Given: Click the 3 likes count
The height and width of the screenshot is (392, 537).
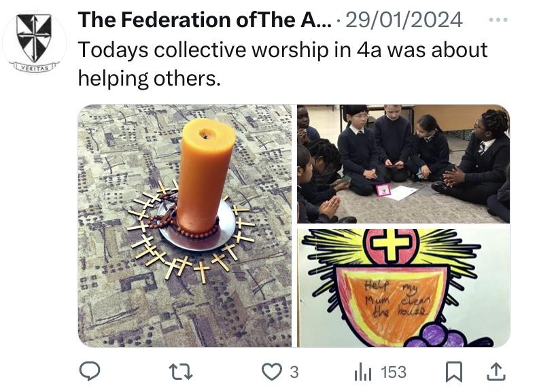Looking at the screenshot, I should (x=294, y=372).
